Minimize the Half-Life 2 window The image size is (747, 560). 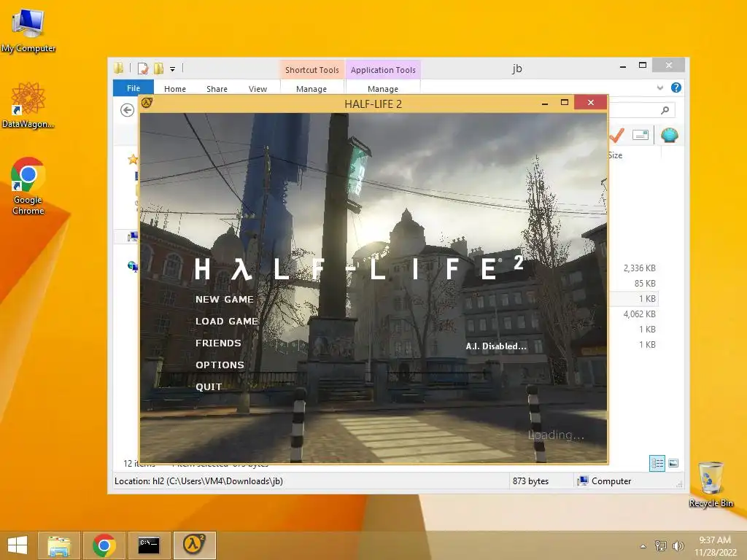544,102
